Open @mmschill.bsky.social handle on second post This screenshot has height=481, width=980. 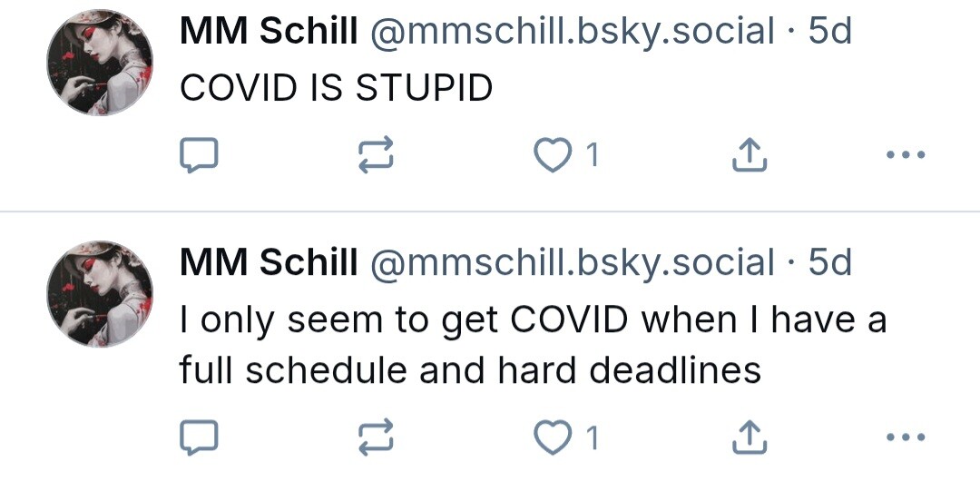(573, 262)
